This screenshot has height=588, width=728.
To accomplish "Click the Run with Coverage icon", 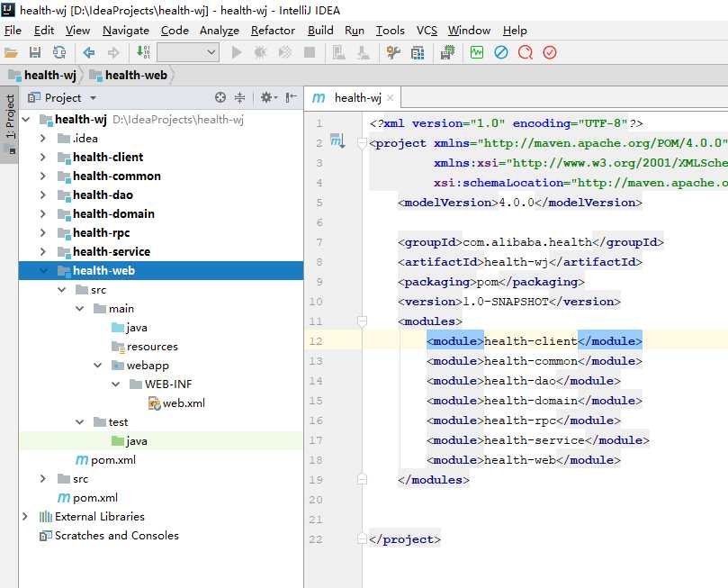I will [285, 52].
